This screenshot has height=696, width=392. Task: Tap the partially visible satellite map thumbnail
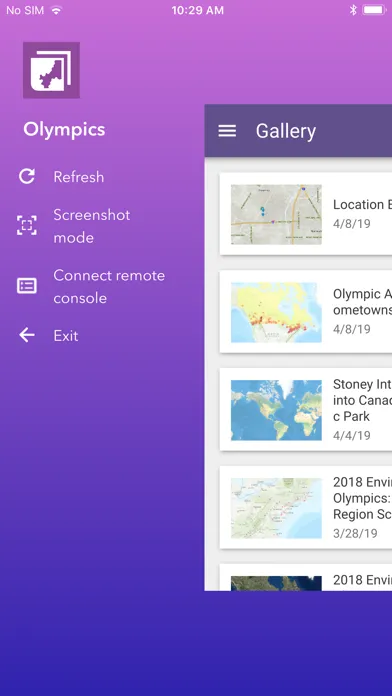[276, 583]
